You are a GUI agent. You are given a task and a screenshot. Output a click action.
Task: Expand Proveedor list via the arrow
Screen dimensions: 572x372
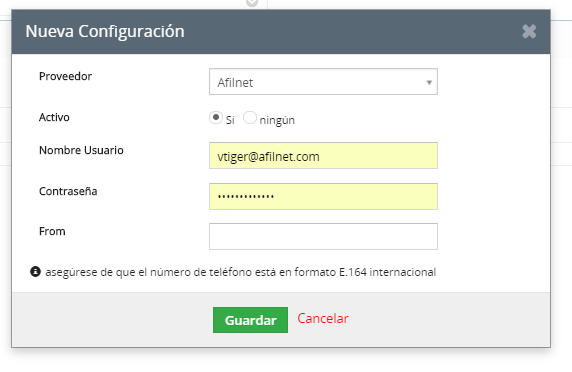pyautogui.click(x=429, y=82)
